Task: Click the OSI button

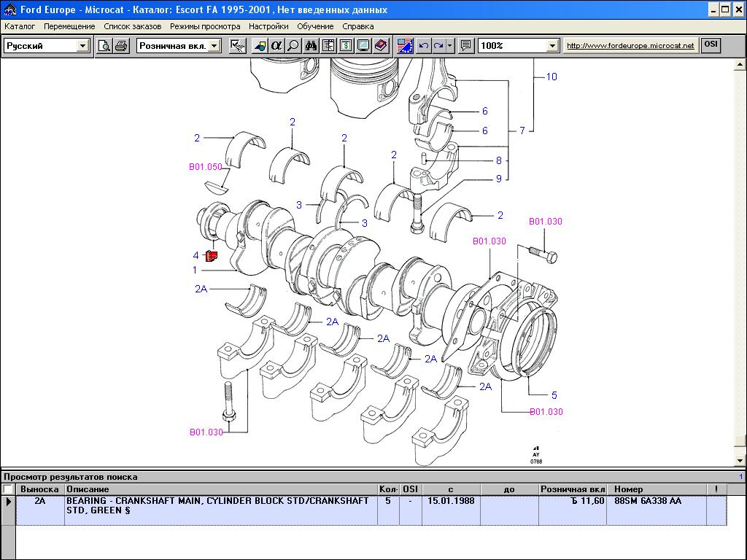Action: 711,45
